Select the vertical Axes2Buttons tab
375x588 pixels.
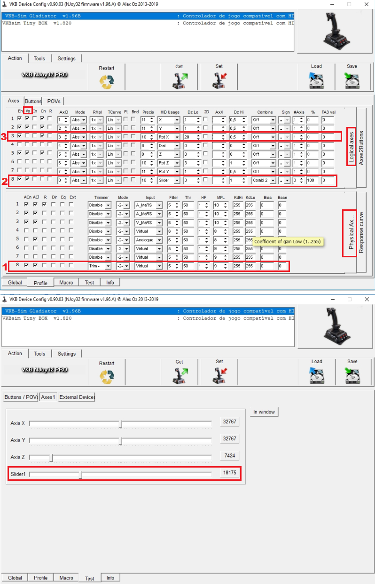361,148
